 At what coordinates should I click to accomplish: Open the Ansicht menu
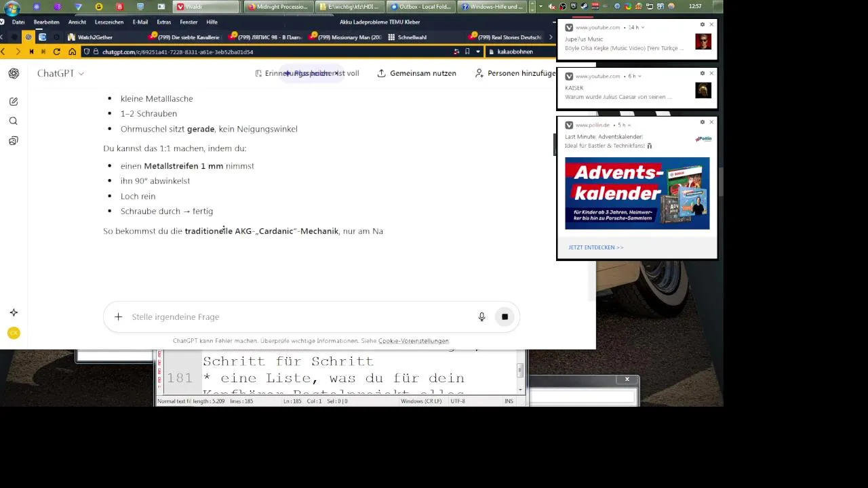point(77,22)
